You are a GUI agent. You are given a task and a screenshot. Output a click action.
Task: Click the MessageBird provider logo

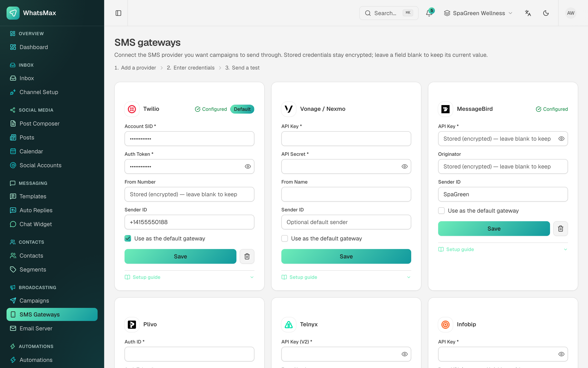click(x=445, y=109)
